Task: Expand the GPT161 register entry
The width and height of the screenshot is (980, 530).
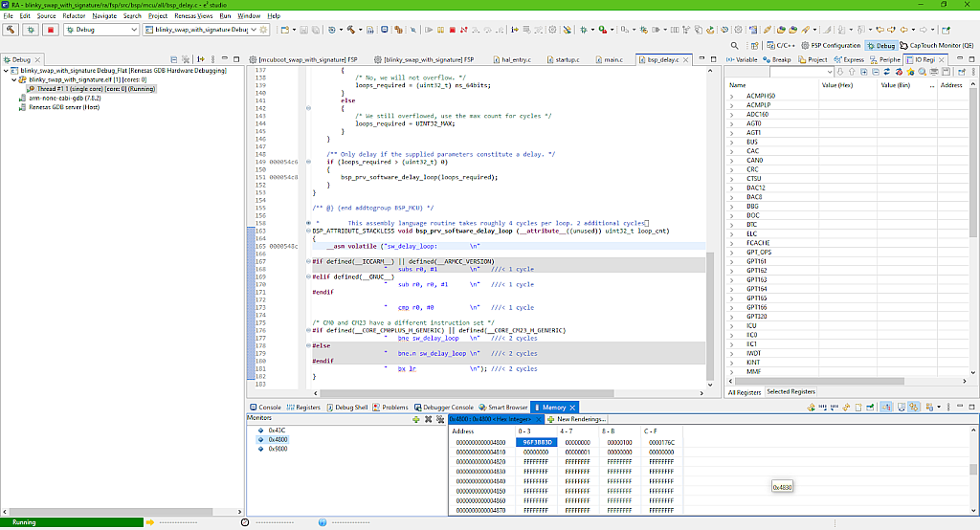Action: 732,261
